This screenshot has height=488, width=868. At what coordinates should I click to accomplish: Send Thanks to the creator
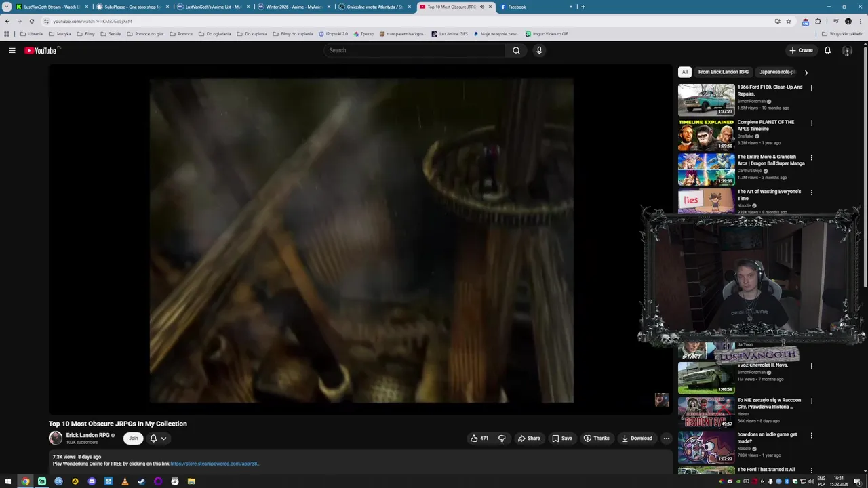point(597,439)
